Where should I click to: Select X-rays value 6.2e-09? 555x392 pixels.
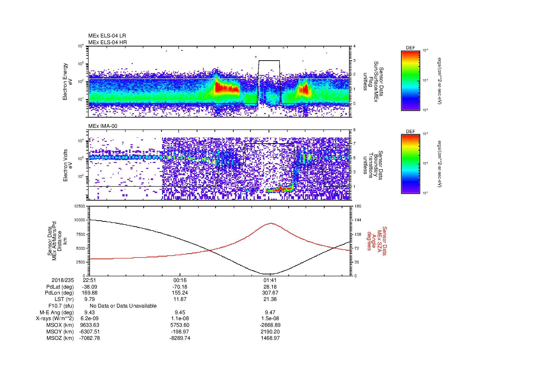coord(89,318)
